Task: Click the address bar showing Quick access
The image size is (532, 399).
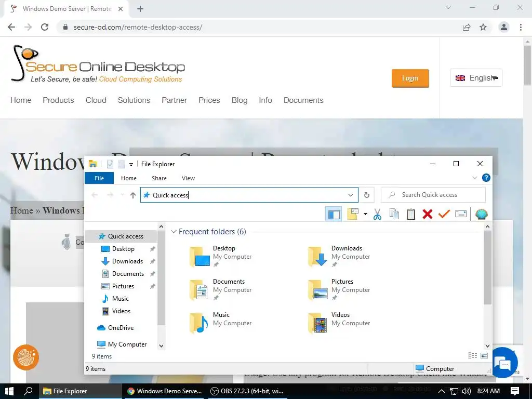Action: [249, 195]
